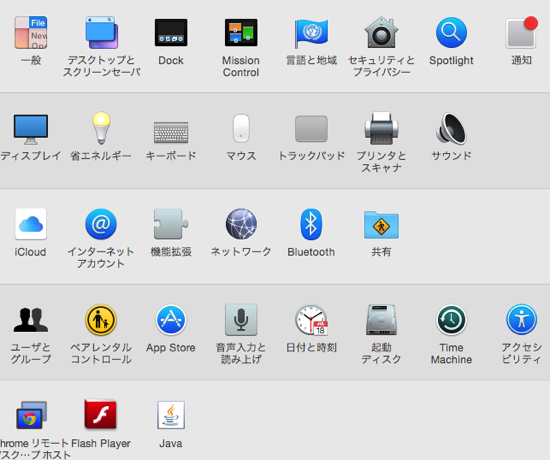This screenshot has width=550, height=460.
Task: Open the 一般 (General) preferences
Action: (x=31, y=32)
